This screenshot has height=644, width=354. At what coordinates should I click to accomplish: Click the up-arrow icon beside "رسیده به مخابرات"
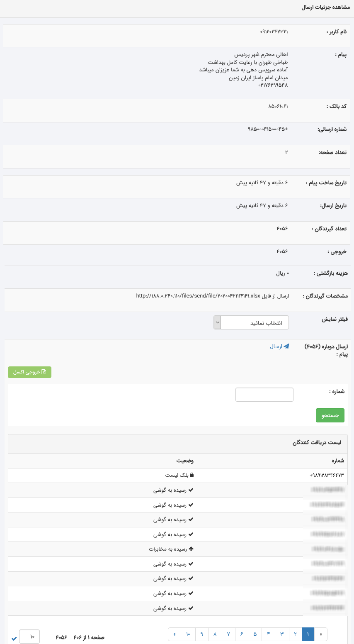coord(191,549)
